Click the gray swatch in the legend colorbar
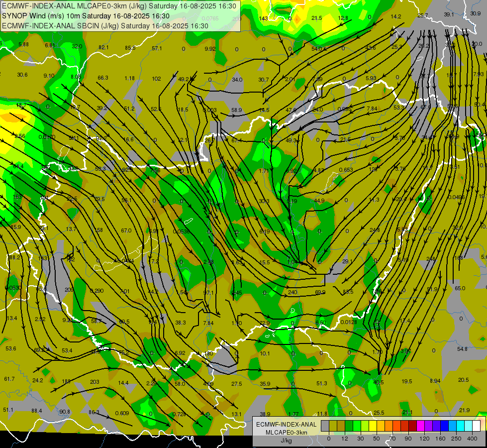 [325, 426]
